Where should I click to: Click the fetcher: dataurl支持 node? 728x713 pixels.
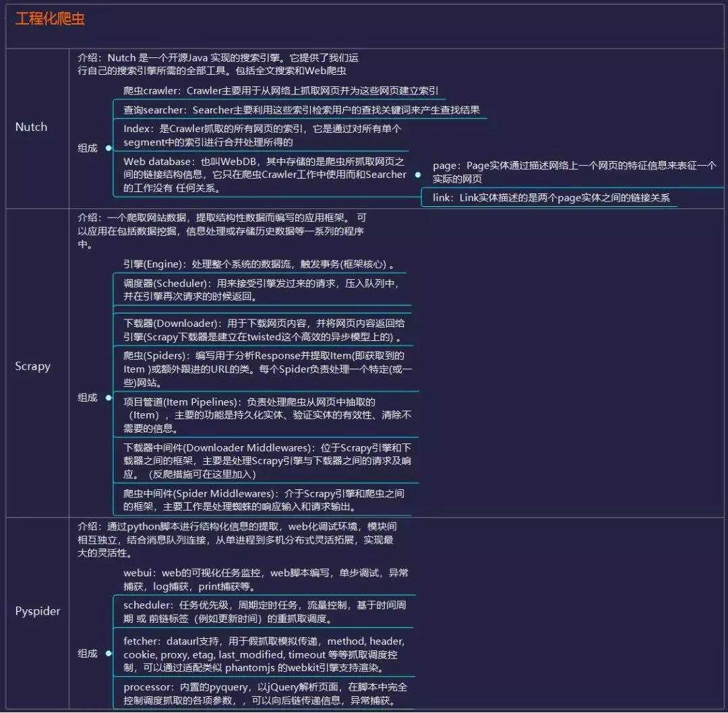(x=264, y=654)
